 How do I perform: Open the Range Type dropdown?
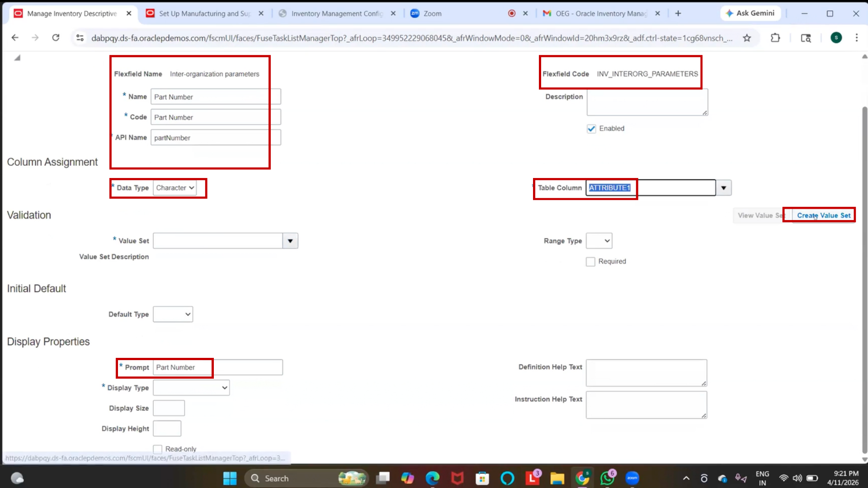[599, 241]
